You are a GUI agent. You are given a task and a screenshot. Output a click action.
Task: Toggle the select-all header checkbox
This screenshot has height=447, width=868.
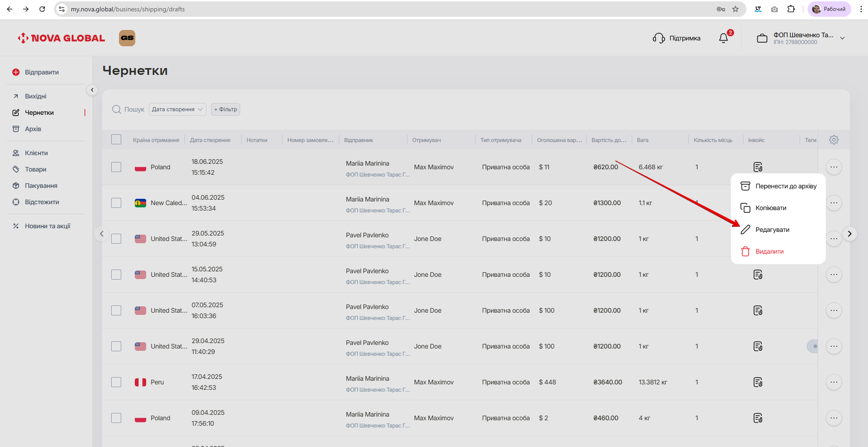point(116,140)
